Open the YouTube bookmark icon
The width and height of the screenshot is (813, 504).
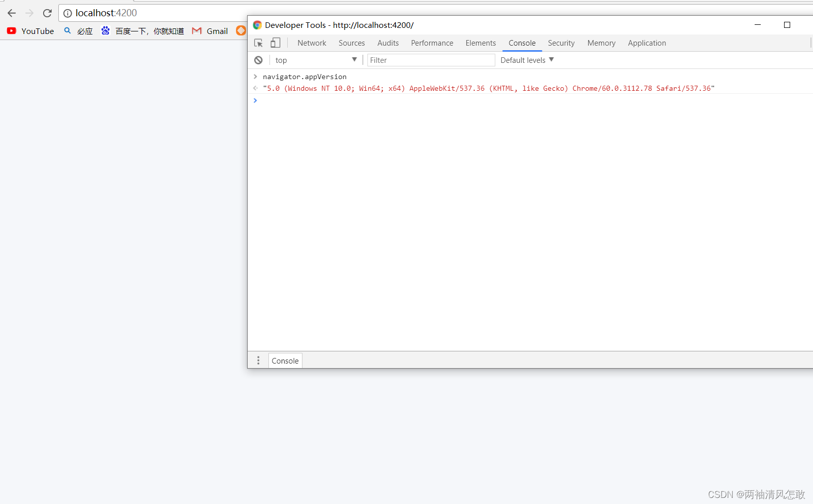coord(11,31)
